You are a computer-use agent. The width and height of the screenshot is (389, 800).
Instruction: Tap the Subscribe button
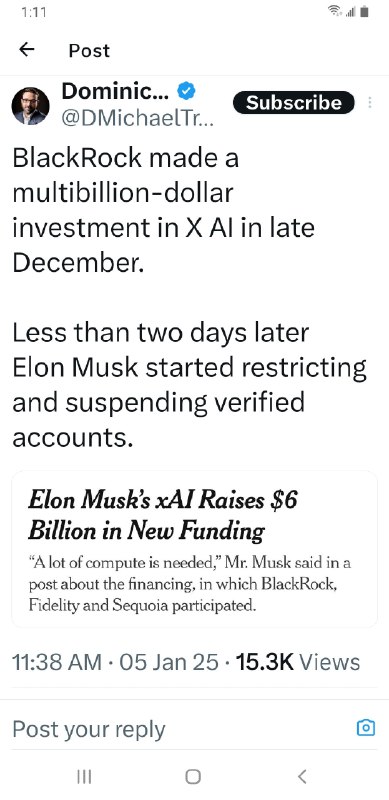coord(294,103)
